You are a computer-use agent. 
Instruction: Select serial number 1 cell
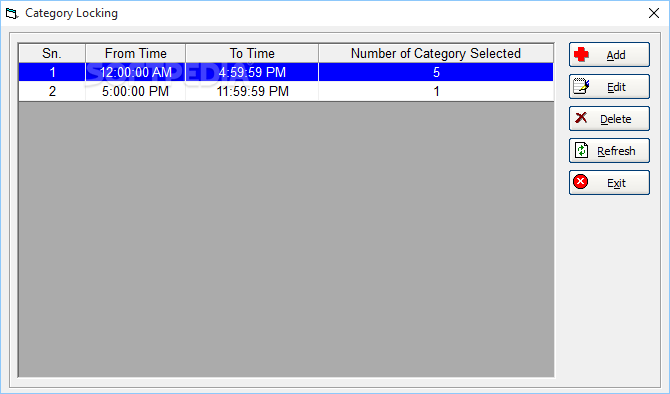pyautogui.click(x=52, y=72)
